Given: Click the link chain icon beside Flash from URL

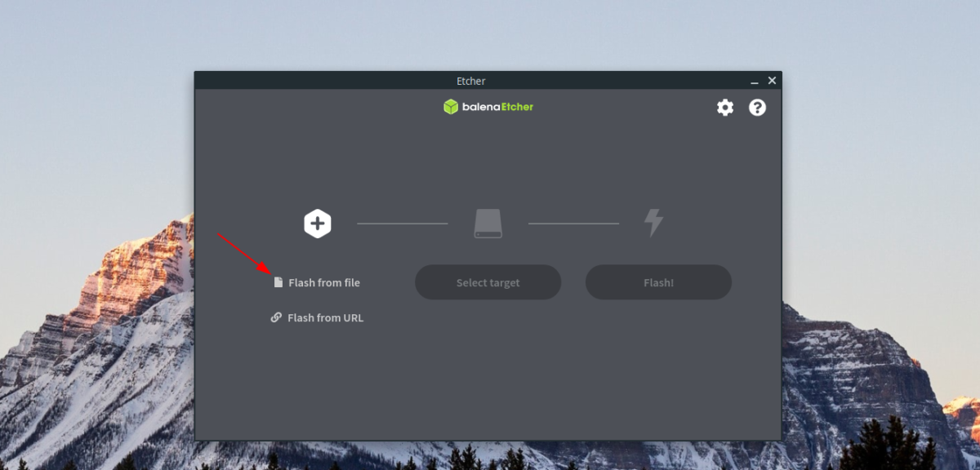Looking at the screenshot, I should point(276,317).
